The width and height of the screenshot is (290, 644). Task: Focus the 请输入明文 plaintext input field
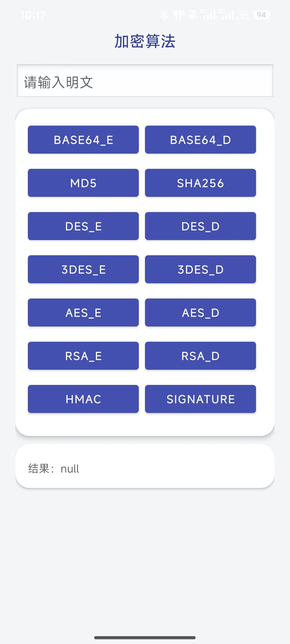coord(145,81)
